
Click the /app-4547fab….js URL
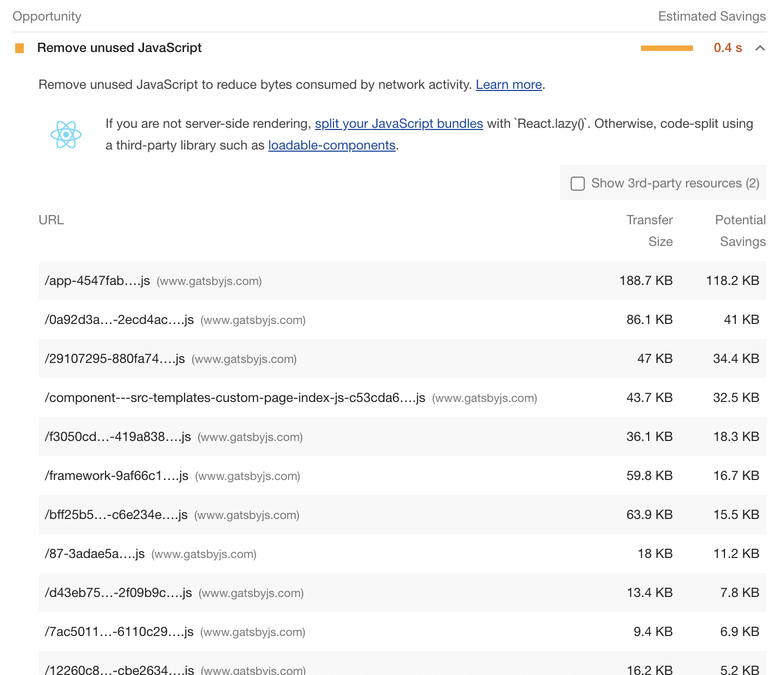coord(97,281)
